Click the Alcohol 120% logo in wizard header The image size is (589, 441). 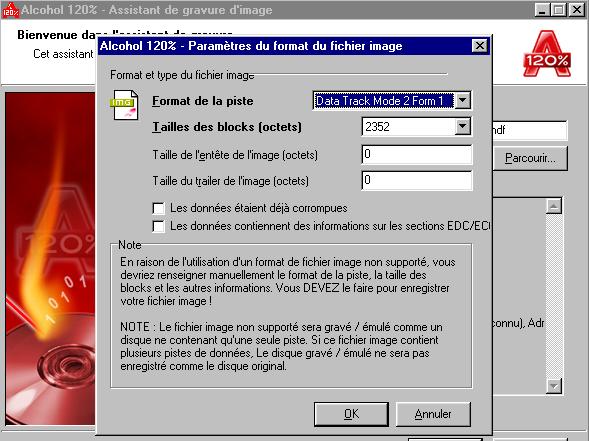coord(547,54)
